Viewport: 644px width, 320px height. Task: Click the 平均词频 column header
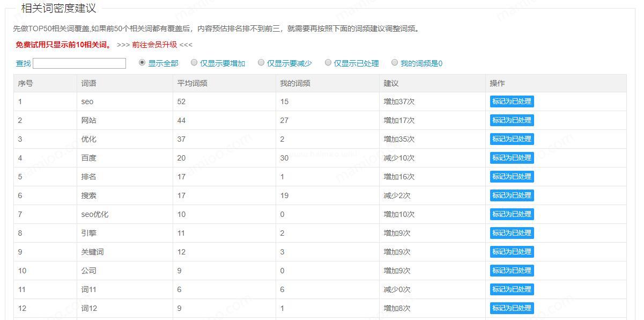tap(193, 83)
